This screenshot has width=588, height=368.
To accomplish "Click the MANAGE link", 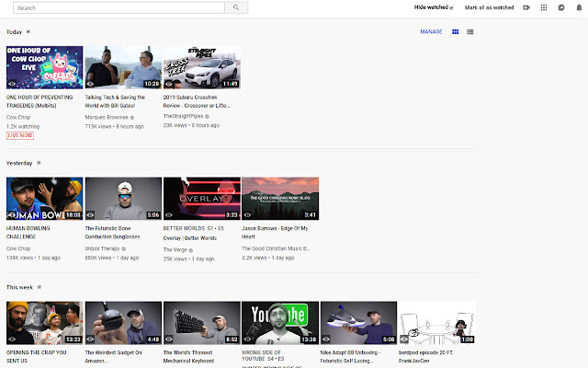I will 431,31.
